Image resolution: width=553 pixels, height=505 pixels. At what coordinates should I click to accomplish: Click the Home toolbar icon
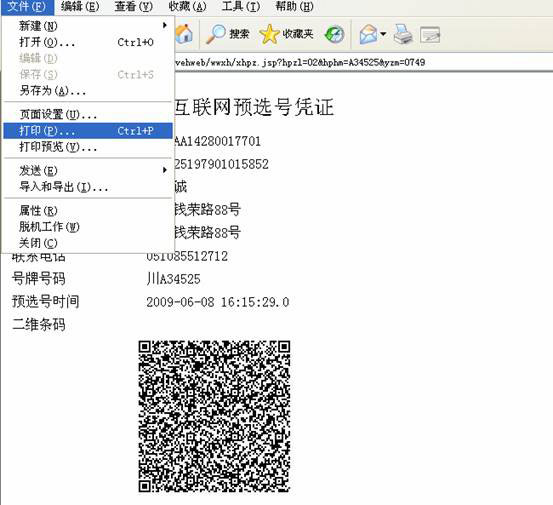coord(184,34)
